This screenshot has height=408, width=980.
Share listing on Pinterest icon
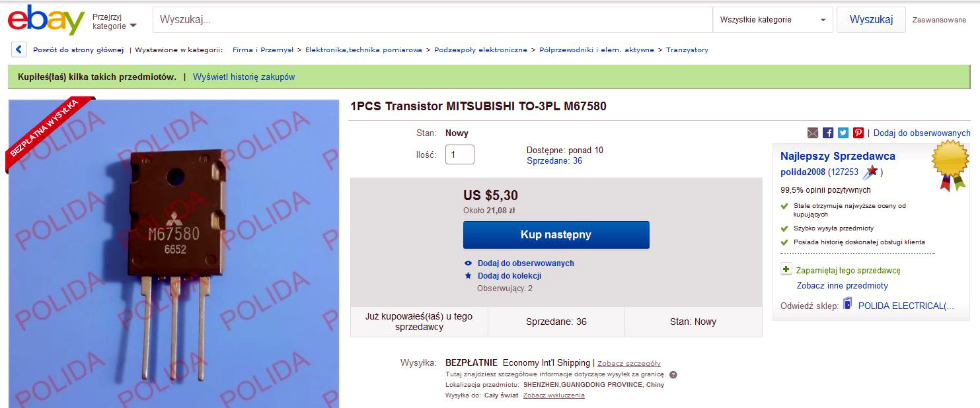pos(858,133)
